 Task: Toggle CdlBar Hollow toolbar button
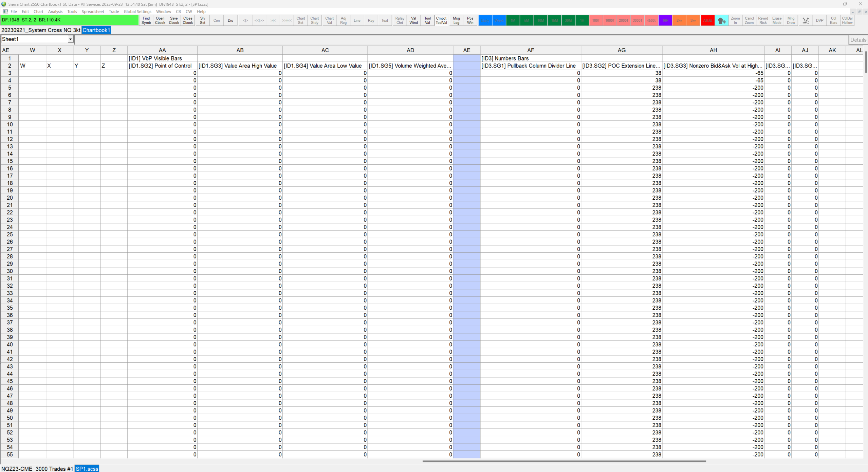[847, 21]
